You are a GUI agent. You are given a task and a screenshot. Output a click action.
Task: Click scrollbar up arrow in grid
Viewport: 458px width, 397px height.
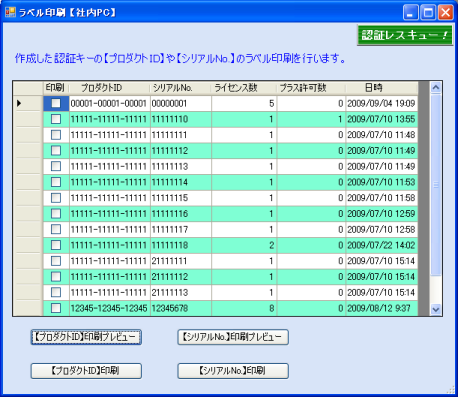[x=436, y=88]
